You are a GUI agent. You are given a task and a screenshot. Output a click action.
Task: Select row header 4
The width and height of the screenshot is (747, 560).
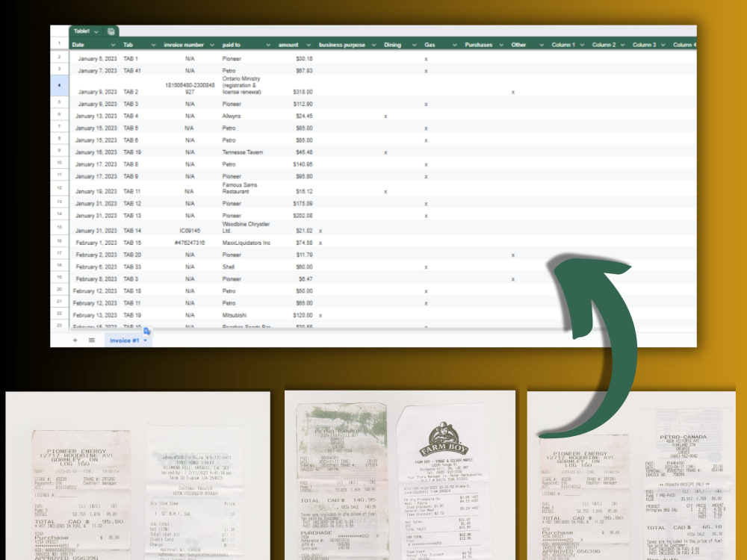(x=60, y=85)
